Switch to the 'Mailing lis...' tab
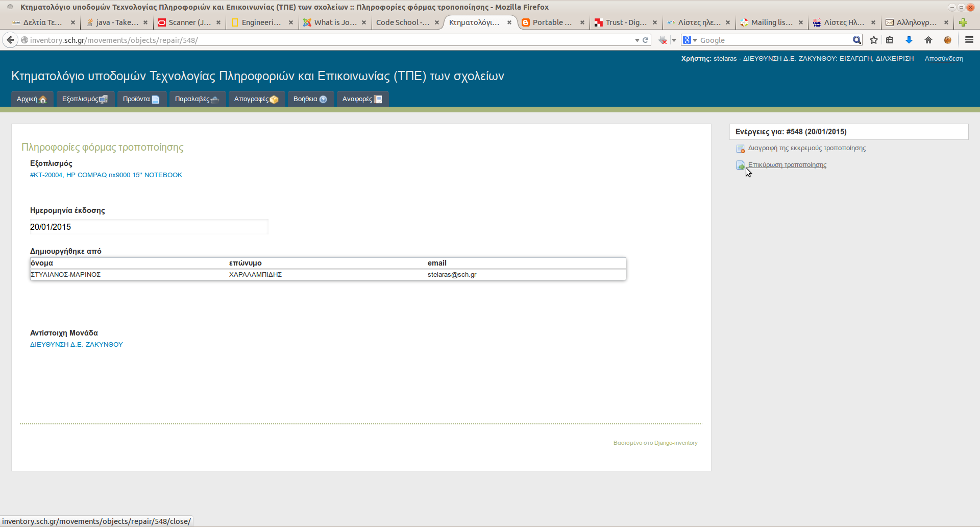This screenshot has width=980, height=527. coord(771,22)
